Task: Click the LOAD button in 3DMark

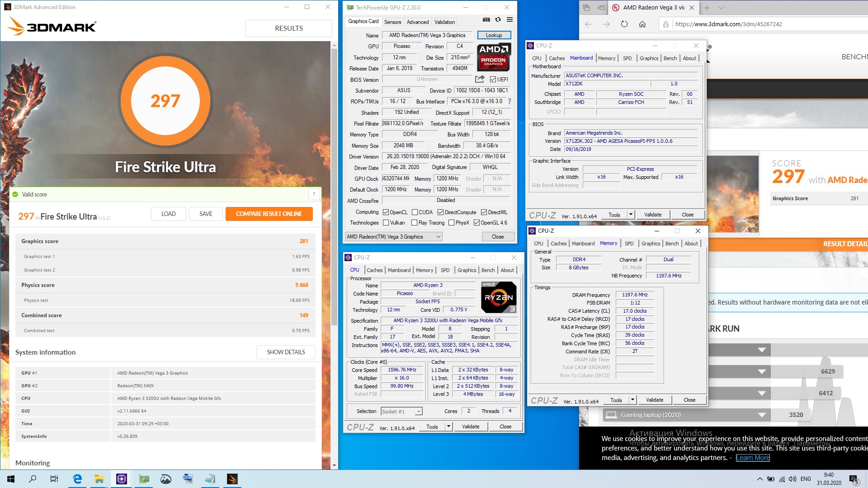Action: (169, 214)
